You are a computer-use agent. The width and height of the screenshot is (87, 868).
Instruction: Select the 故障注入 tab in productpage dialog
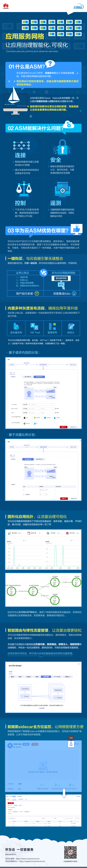pos(68,677)
